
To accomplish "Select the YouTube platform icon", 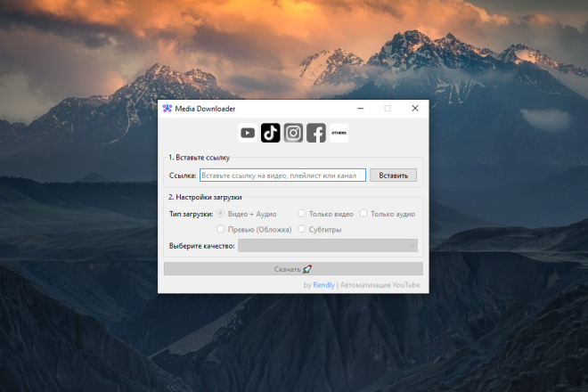I will pos(248,133).
